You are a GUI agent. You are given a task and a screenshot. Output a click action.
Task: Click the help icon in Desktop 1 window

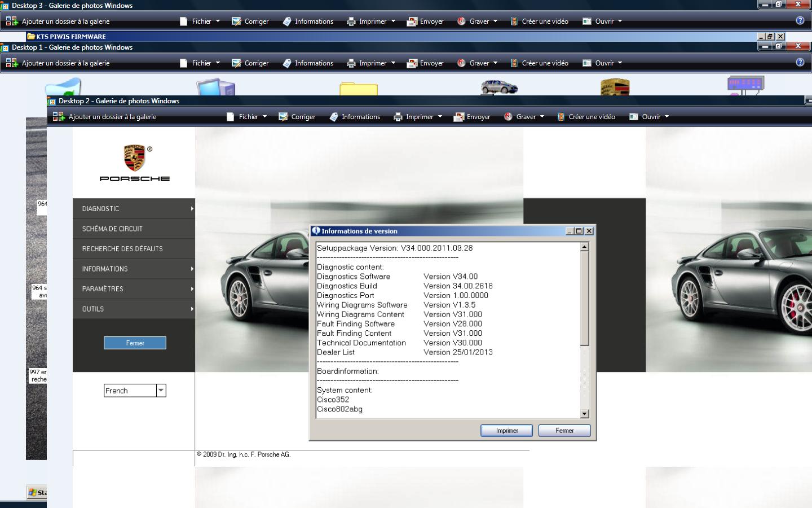point(800,63)
